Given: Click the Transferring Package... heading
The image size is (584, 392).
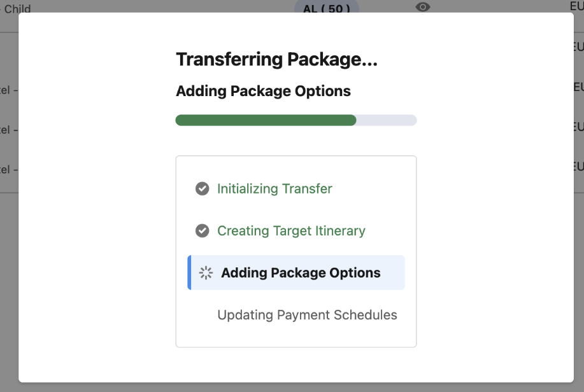Looking at the screenshot, I should point(276,59).
